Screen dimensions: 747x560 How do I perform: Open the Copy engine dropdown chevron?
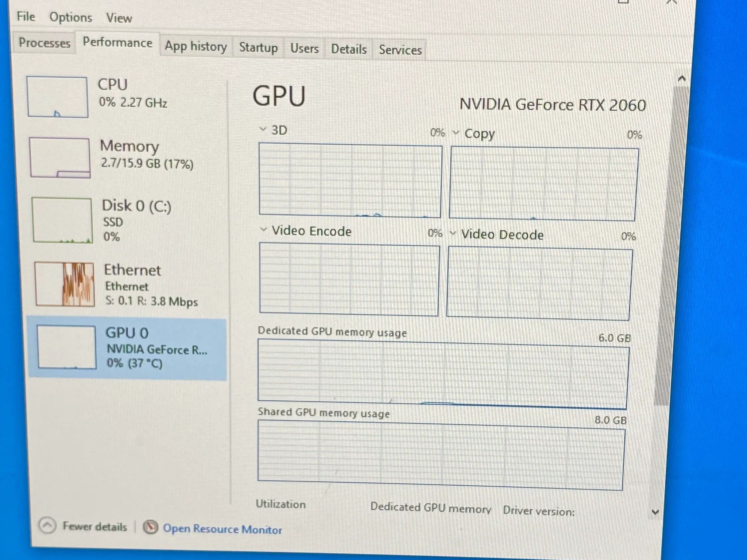pyautogui.click(x=456, y=132)
